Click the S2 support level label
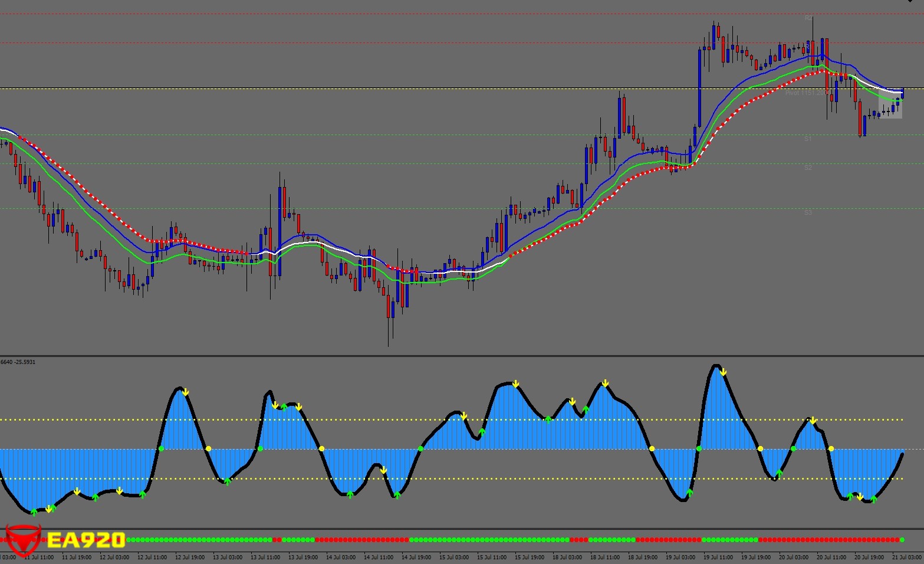The width and height of the screenshot is (924, 564). 808,168
